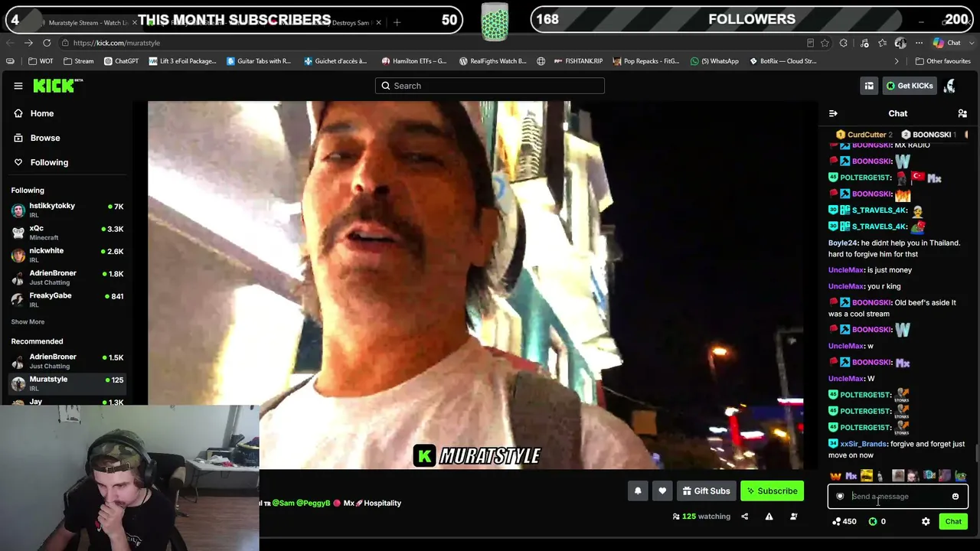This screenshot has width=980, height=551.
Task: Focus the Send a message field
Action: 897,497
